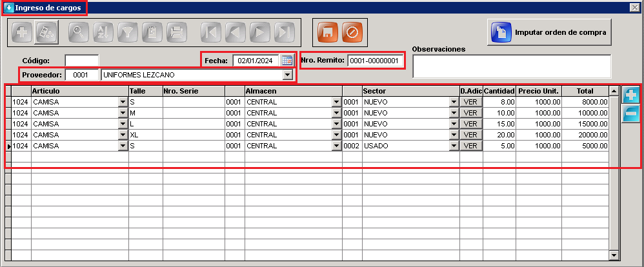
Task: Click the sector code cell 0002
Action: (352, 146)
